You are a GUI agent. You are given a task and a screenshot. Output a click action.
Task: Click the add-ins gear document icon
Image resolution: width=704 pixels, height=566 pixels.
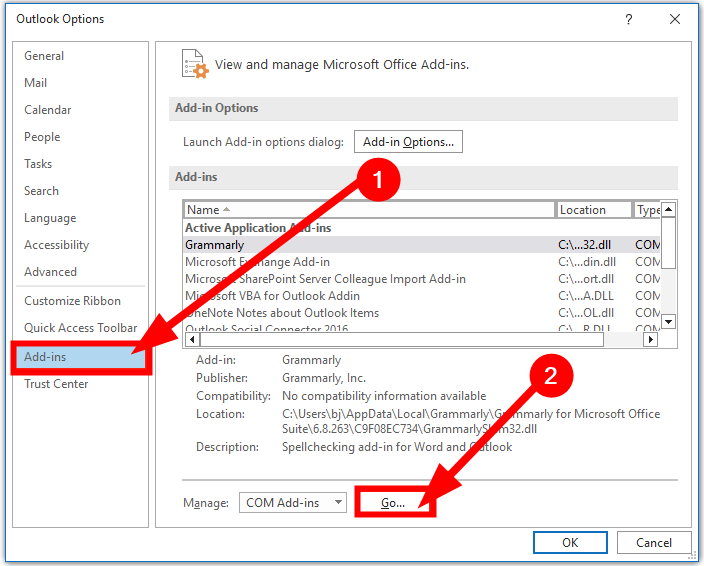point(195,64)
